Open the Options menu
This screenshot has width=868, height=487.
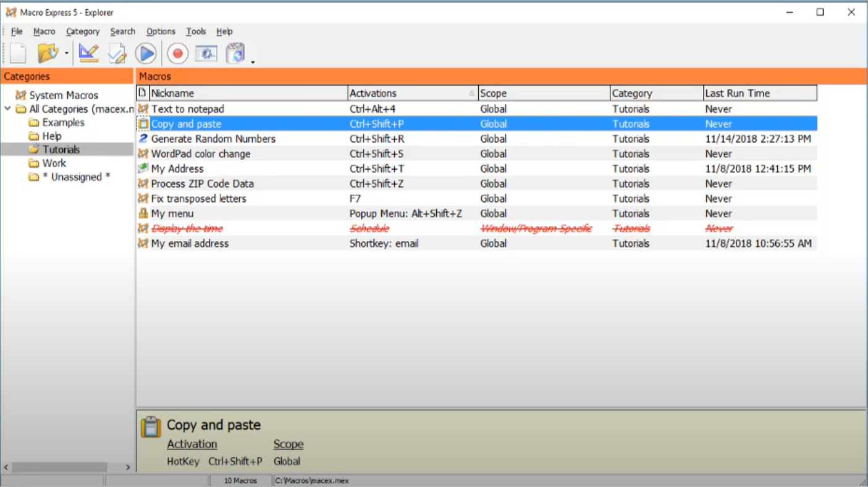pyautogui.click(x=161, y=31)
